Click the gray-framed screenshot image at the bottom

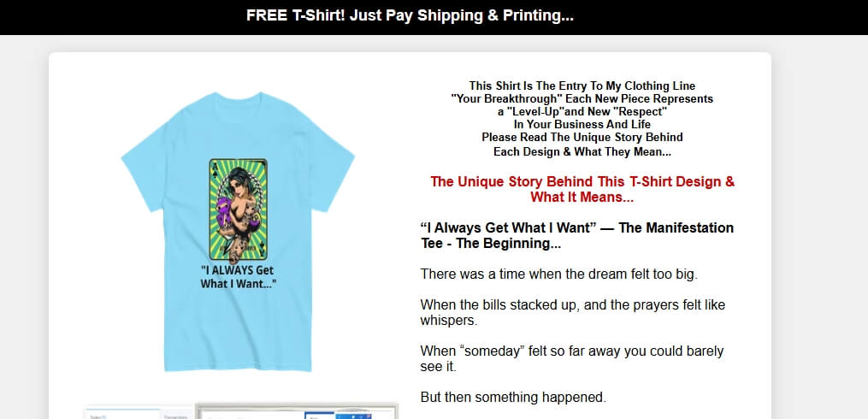tap(297, 411)
